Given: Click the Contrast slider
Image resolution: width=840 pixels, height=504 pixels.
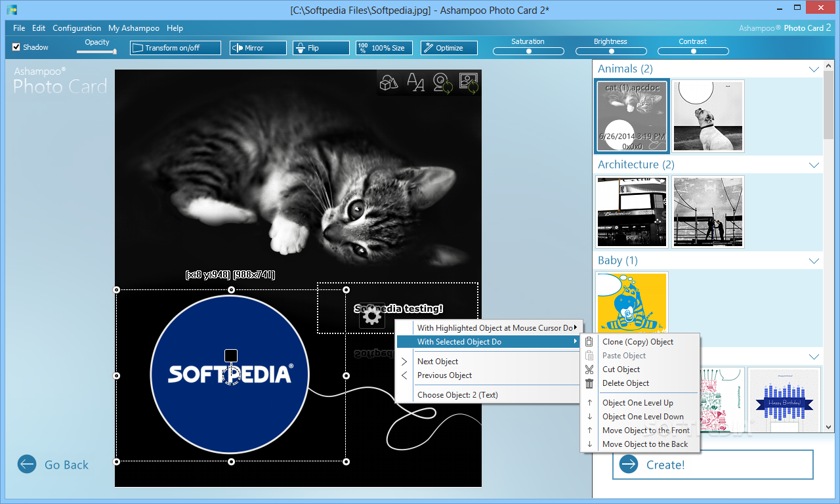Looking at the screenshot, I should point(693,51).
